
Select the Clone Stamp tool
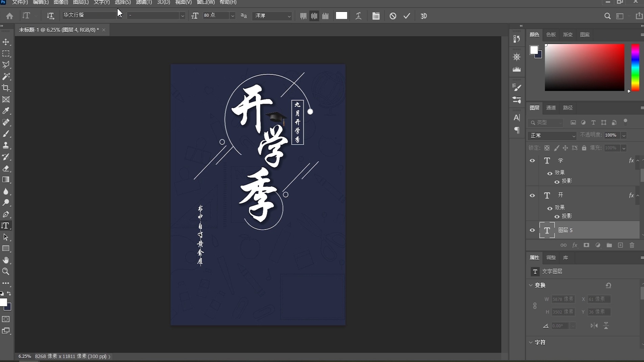(x=6, y=145)
